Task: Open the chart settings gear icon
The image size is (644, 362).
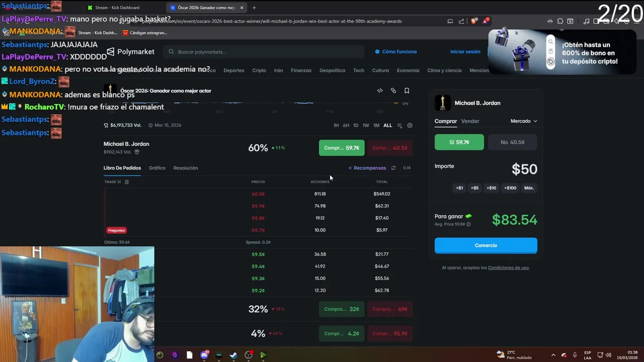Action: click(x=410, y=125)
